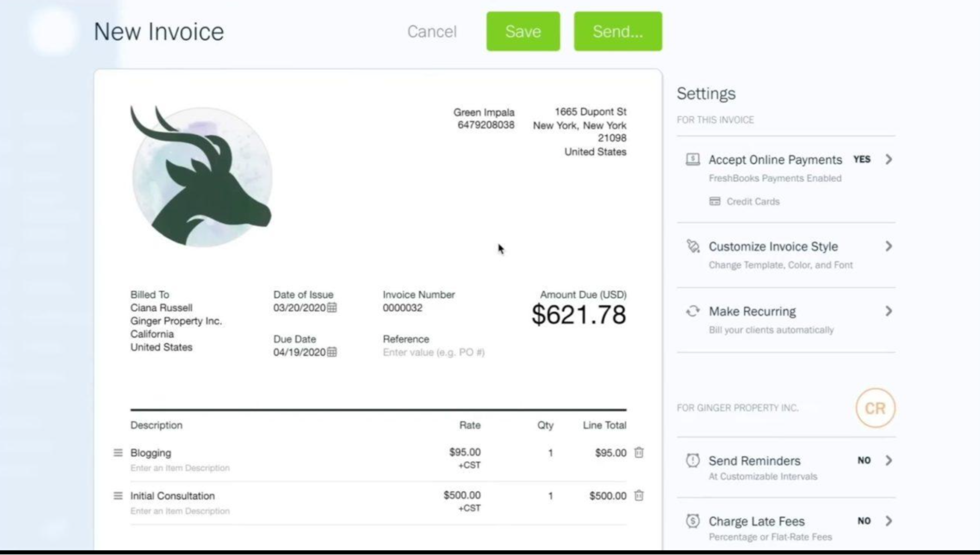Screen dimensions: 980x555
Task: Click the Reference input field
Action: [434, 353]
